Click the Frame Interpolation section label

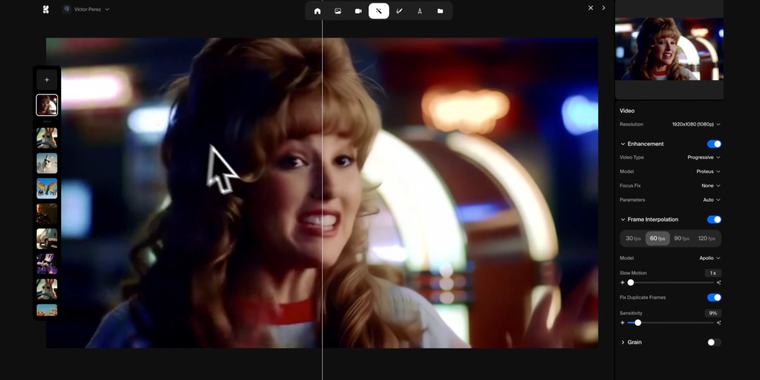click(653, 220)
